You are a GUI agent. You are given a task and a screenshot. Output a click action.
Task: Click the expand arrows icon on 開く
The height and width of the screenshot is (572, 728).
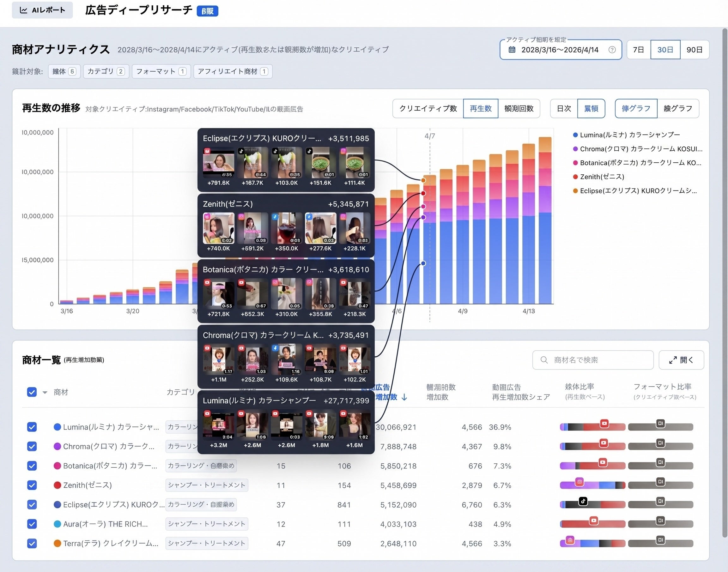(673, 360)
